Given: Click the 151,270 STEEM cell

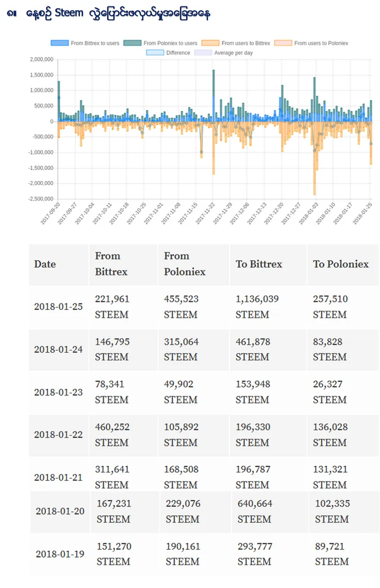Looking at the screenshot, I should tap(125, 554).
